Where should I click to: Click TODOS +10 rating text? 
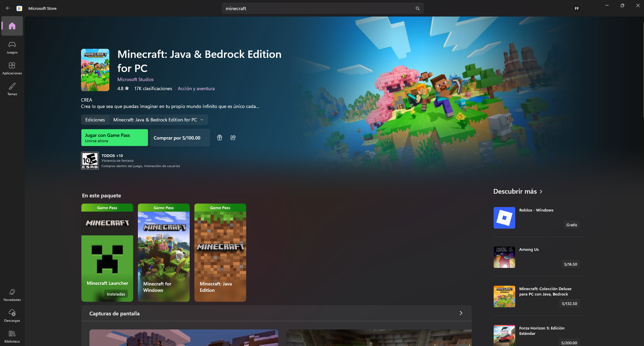click(x=112, y=156)
